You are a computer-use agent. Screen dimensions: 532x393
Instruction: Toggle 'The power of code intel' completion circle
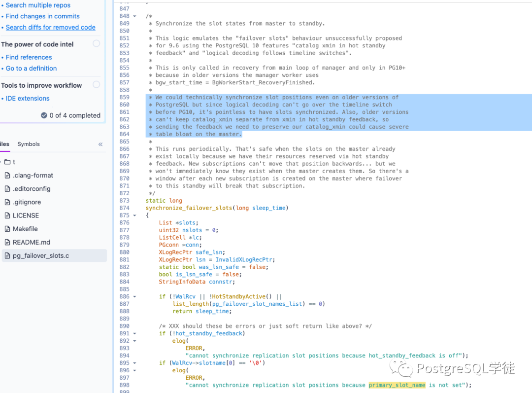(97, 43)
